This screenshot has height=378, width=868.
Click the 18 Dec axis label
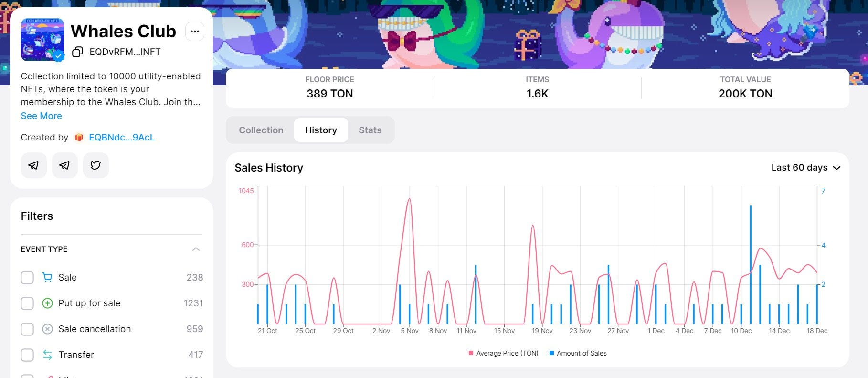coord(817,331)
